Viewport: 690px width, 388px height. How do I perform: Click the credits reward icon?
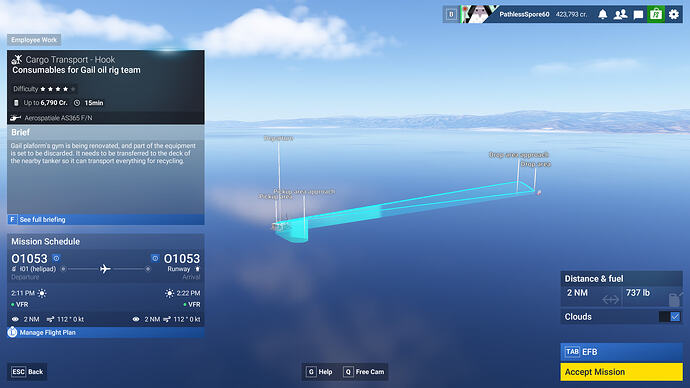(x=16, y=103)
